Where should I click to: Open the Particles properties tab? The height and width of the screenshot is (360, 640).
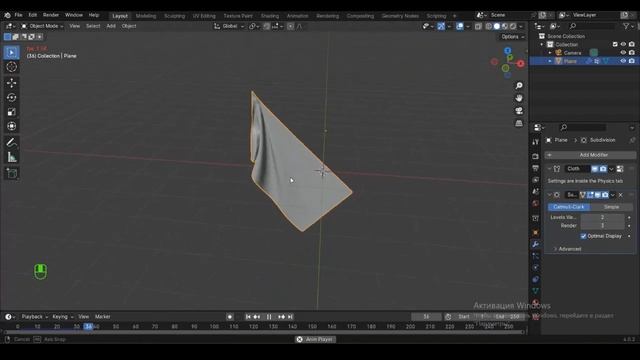click(536, 256)
